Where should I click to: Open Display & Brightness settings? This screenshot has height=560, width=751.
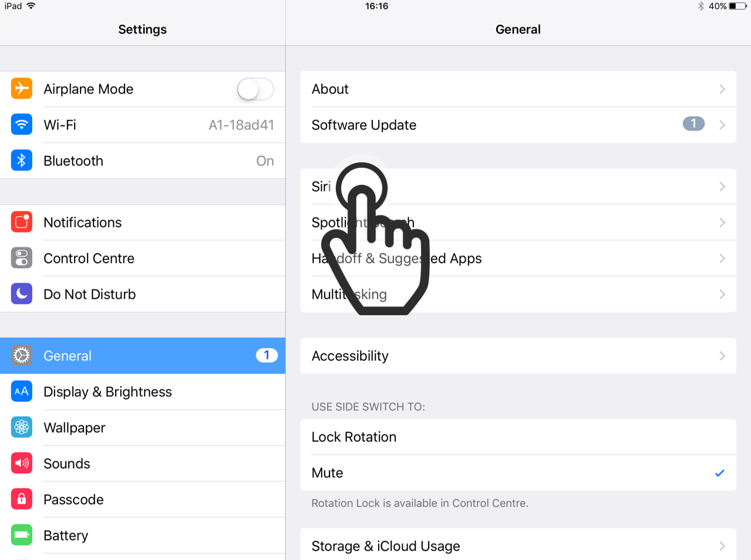click(143, 392)
